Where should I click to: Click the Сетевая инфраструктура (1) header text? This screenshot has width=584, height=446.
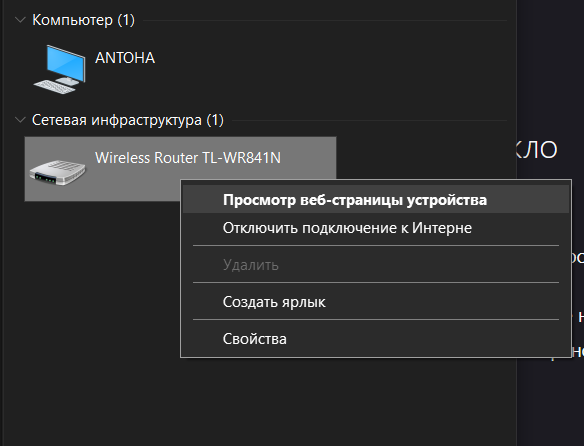click(128, 120)
